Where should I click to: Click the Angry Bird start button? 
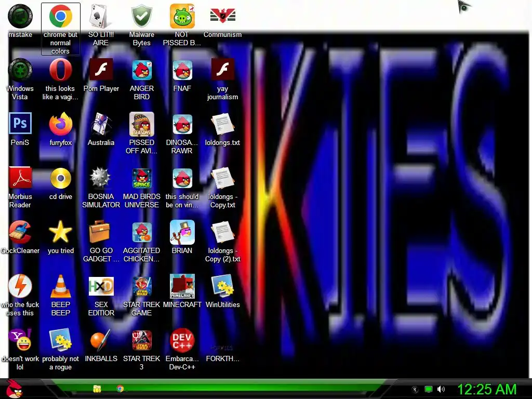point(14,389)
